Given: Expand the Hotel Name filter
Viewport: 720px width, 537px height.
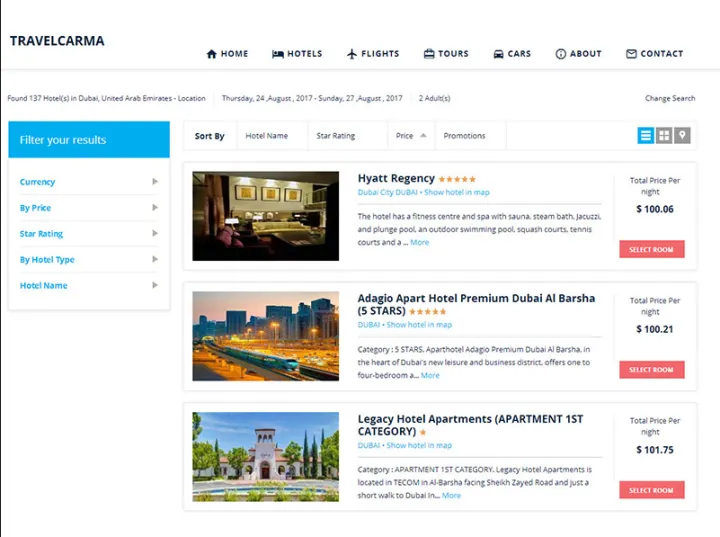Looking at the screenshot, I should coord(88,286).
